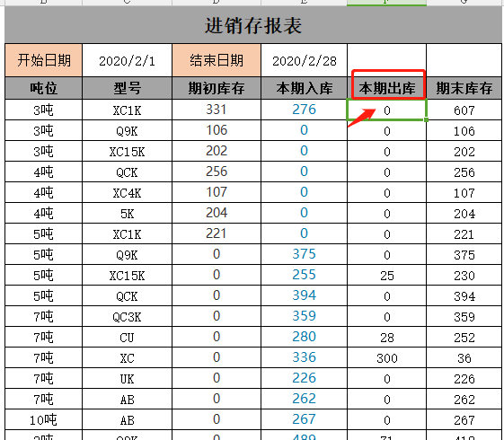Click the 吨位 column header
The image size is (504, 440).
point(44,88)
